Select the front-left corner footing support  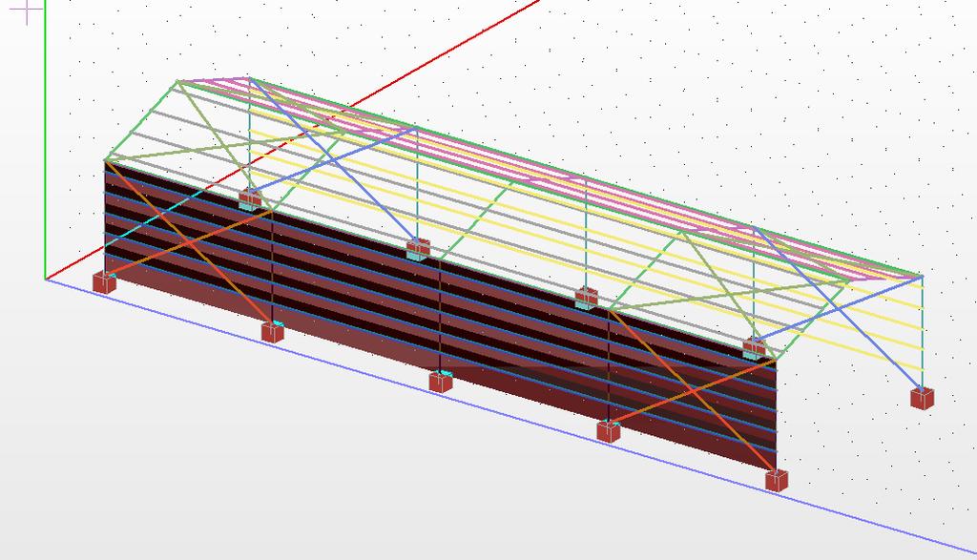tap(105, 282)
